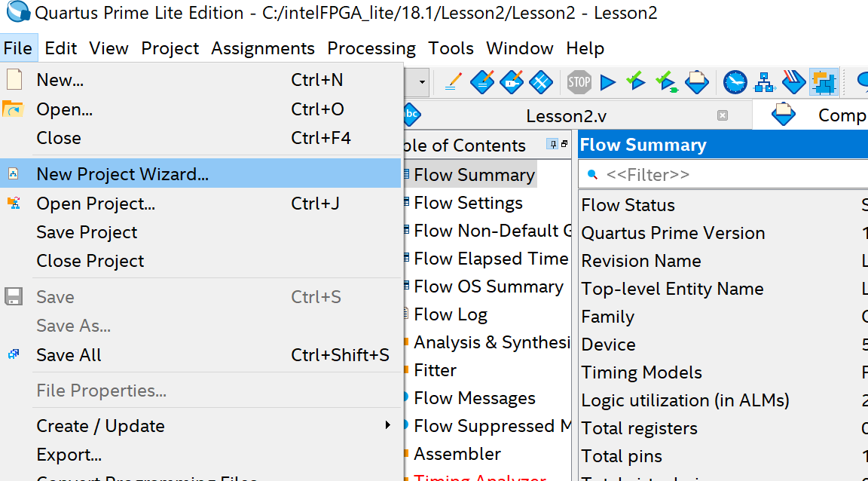Click the Compilation Report tab icon

point(784,115)
